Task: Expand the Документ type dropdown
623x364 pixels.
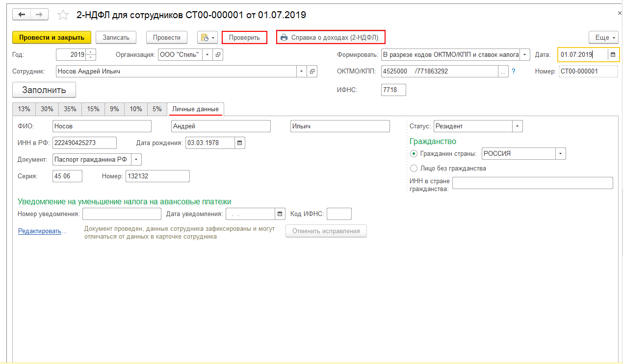Action: pos(136,160)
